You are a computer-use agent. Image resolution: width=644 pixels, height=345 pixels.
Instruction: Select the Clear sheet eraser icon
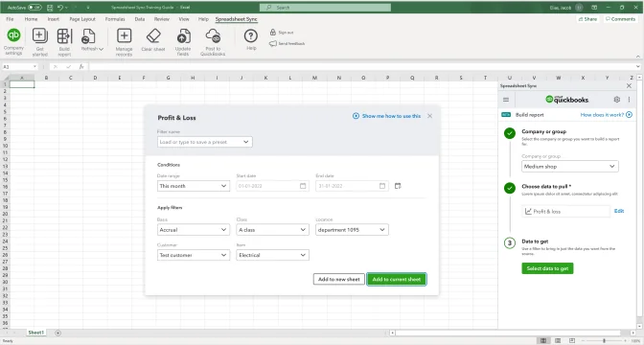(153, 35)
